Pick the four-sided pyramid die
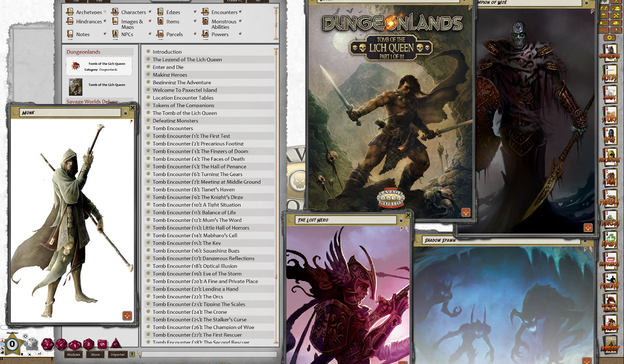Image resolution: width=624 pixels, height=364 pixels. (x=116, y=343)
